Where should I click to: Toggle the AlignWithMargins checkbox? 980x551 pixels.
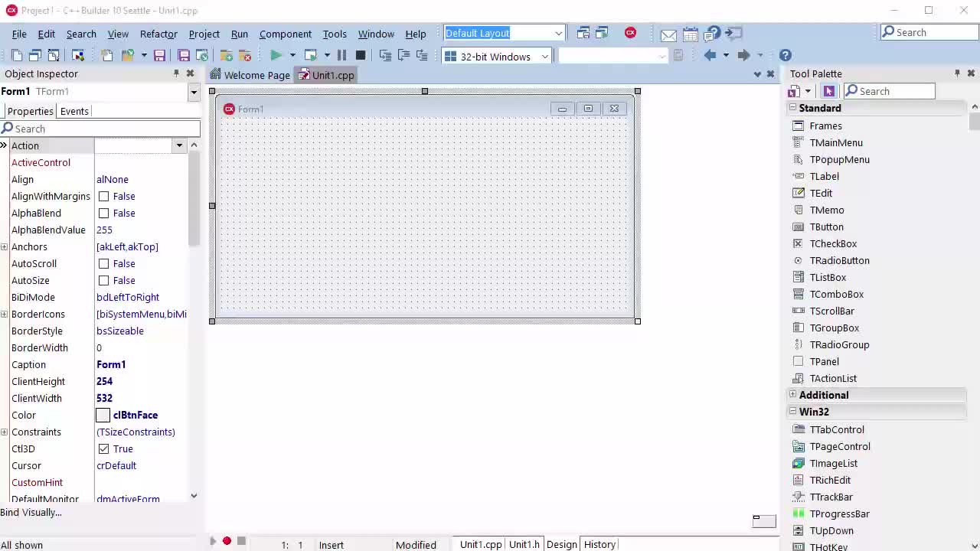pos(103,197)
